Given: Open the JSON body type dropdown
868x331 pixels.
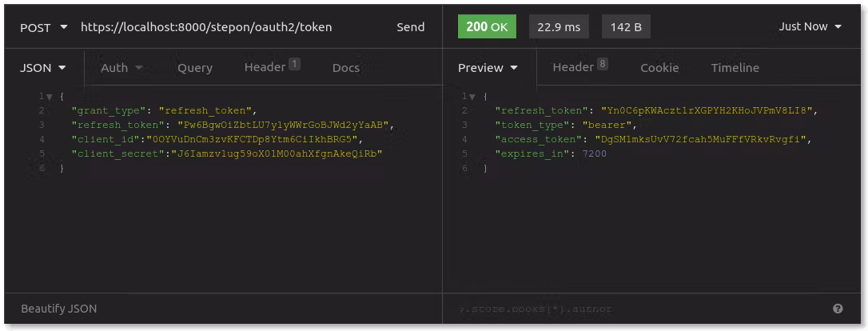Looking at the screenshot, I should pyautogui.click(x=42, y=68).
